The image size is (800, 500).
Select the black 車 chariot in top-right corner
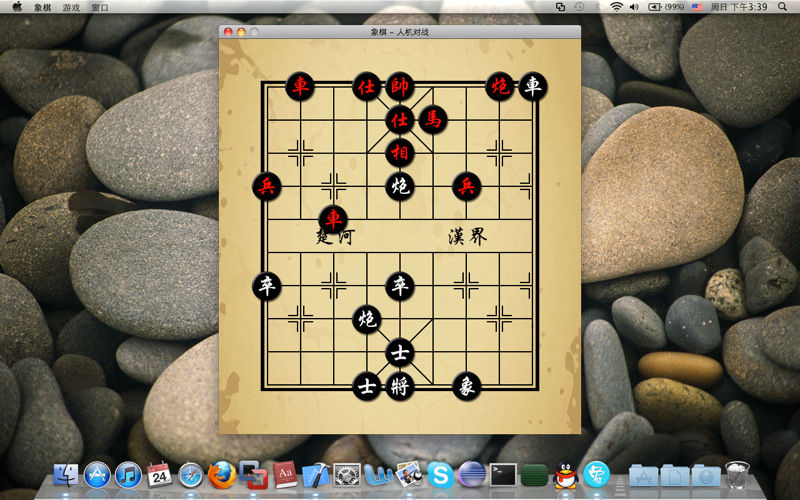pyautogui.click(x=532, y=87)
